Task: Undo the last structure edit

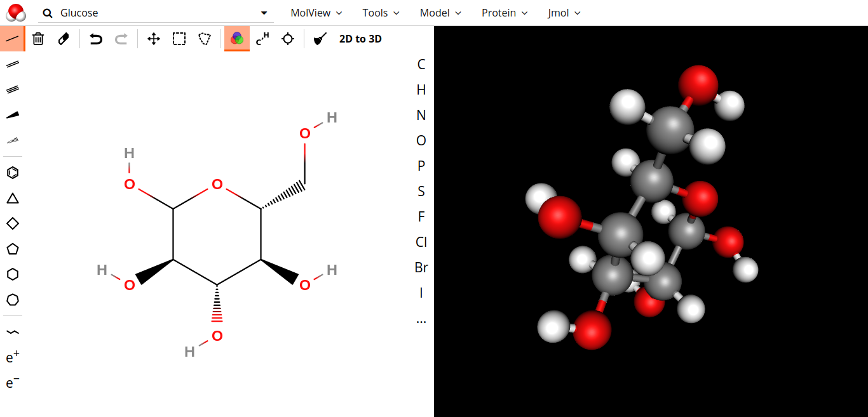Action: [95, 39]
